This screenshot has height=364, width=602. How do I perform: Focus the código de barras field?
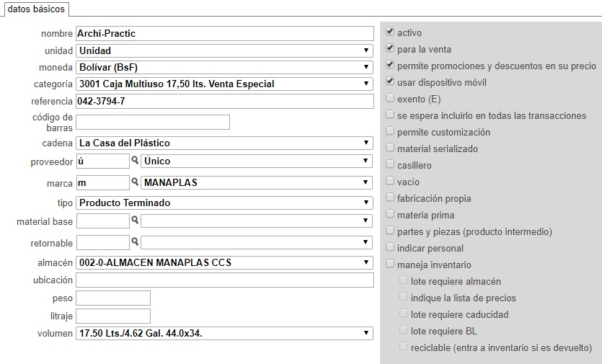point(153,122)
